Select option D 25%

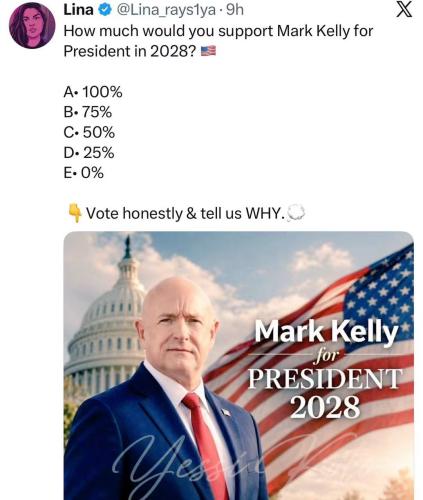pyautogui.click(x=89, y=153)
